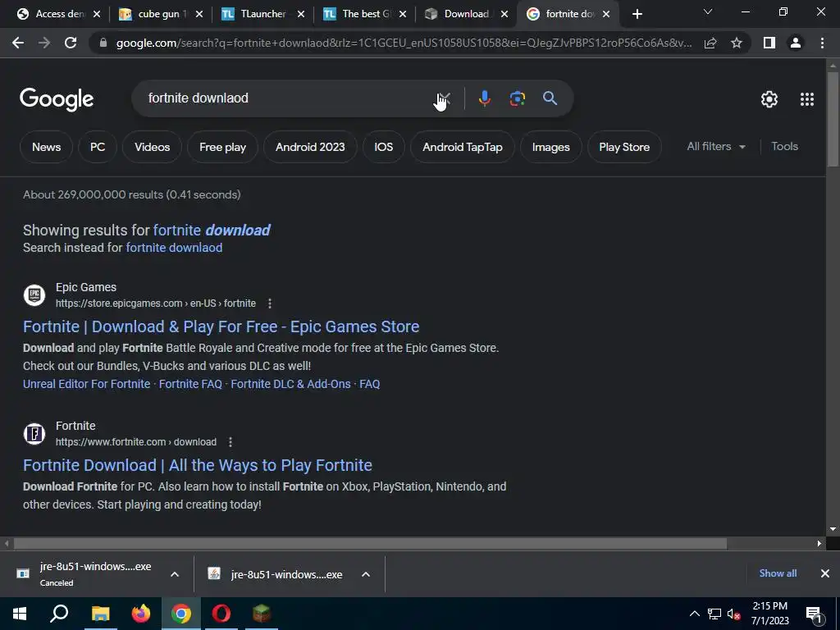The width and height of the screenshot is (840, 630).
Task: Switch to the cube gun tab
Action: [x=162, y=14]
